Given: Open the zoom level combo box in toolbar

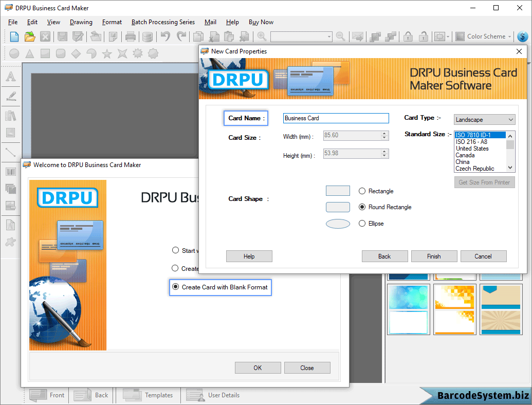Looking at the screenshot, I should pyautogui.click(x=301, y=36).
